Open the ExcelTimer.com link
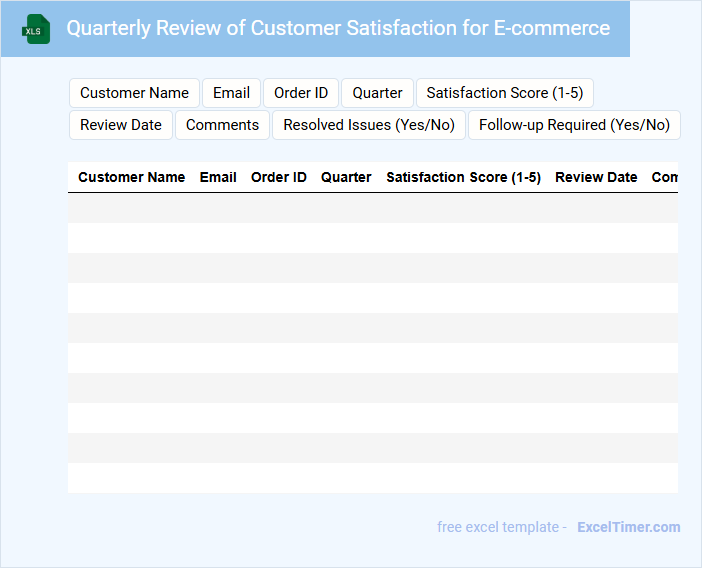 point(628,527)
